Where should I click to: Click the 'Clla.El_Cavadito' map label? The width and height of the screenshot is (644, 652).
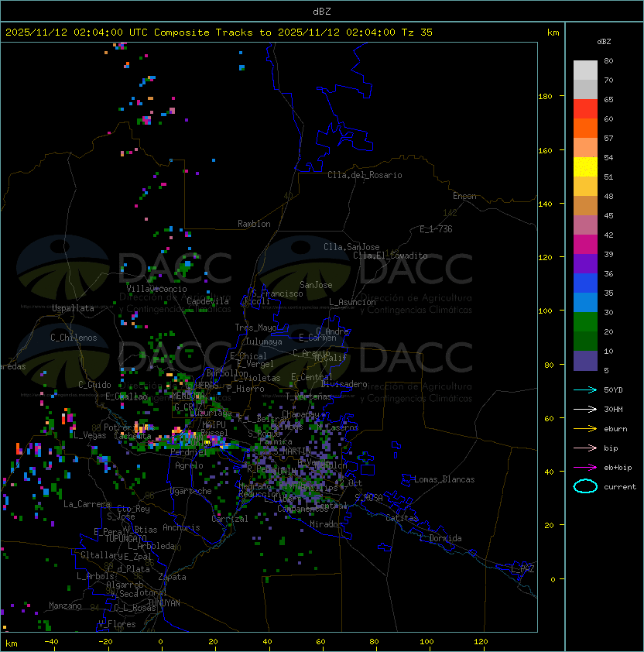coord(390,256)
